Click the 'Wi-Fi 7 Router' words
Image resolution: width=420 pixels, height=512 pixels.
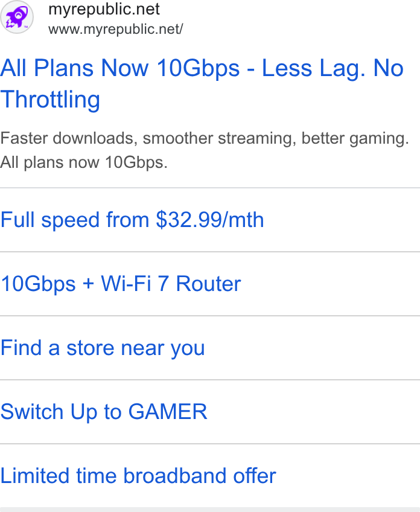tap(171, 283)
